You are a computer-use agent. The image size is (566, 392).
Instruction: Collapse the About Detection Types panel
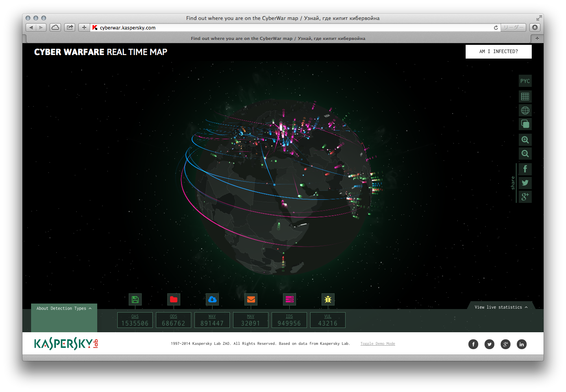coord(64,309)
